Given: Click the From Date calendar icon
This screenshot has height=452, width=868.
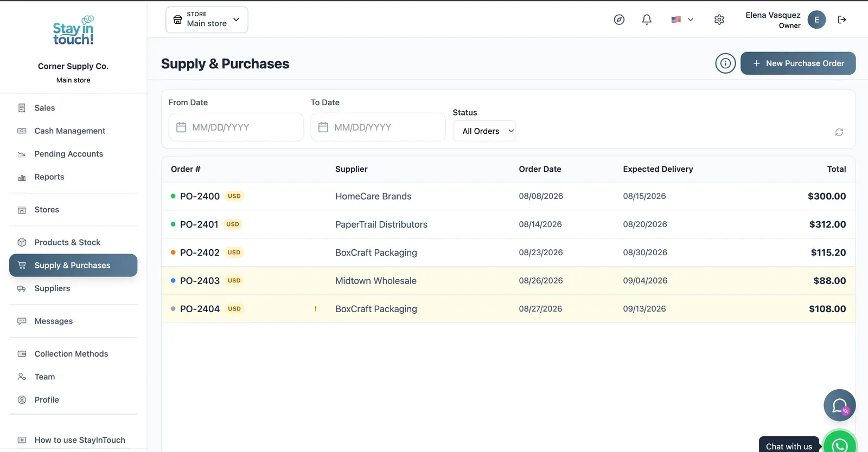Looking at the screenshot, I should click(x=181, y=127).
